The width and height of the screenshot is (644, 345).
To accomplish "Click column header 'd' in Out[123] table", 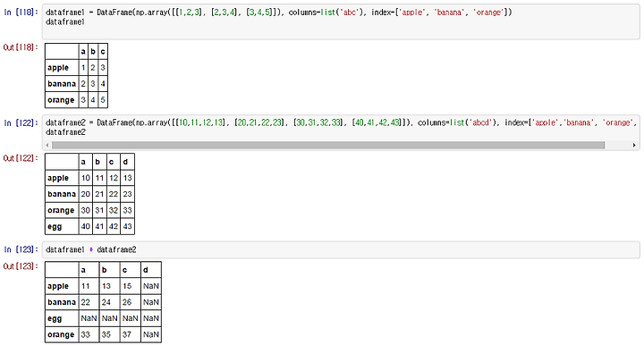I will pyautogui.click(x=146, y=270).
